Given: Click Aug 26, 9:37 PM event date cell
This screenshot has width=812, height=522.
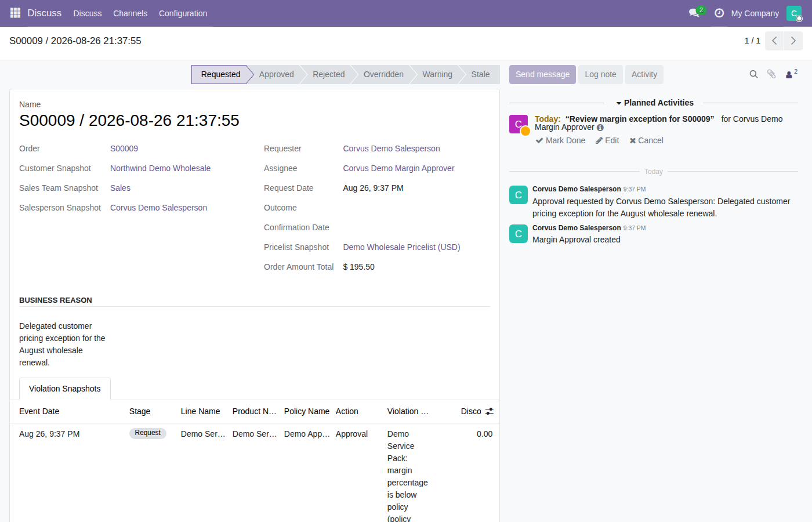Looking at the screenshot, I should [x=49, y=434].
